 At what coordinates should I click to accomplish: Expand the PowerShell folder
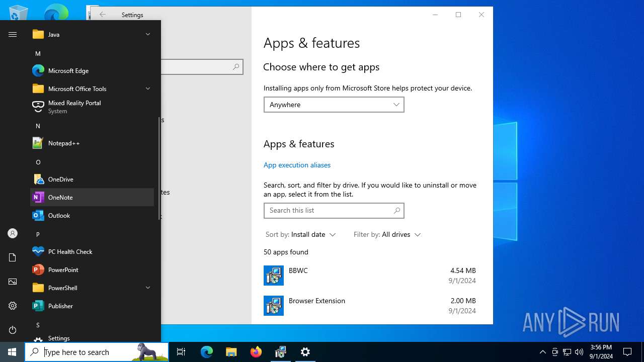click(x=92, y=288)
